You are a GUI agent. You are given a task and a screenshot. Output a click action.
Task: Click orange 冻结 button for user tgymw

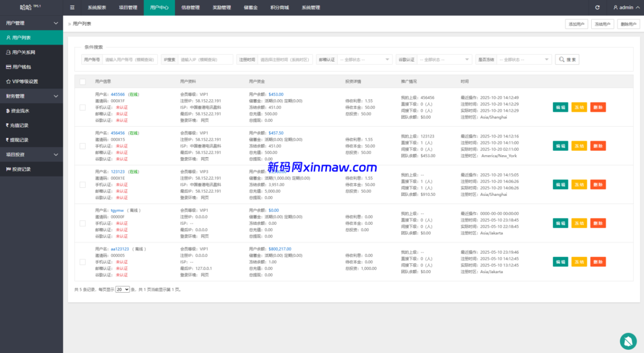[579, 224]
